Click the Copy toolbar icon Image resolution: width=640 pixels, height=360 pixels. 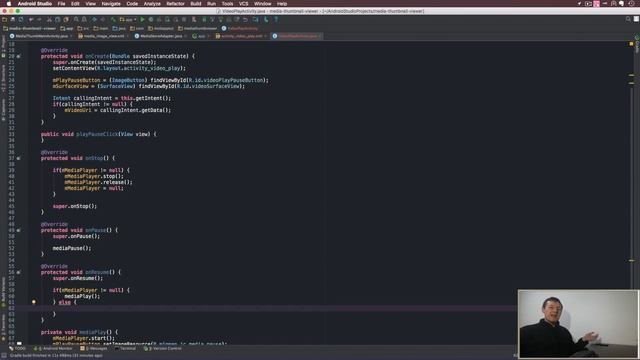[58, 19]
